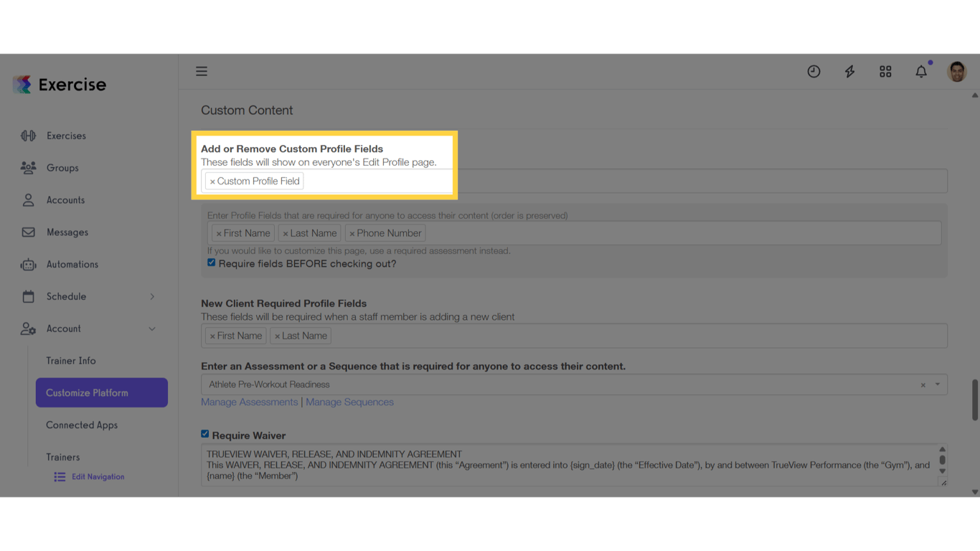Uncheck the Require Waiver checkbox

204,433
